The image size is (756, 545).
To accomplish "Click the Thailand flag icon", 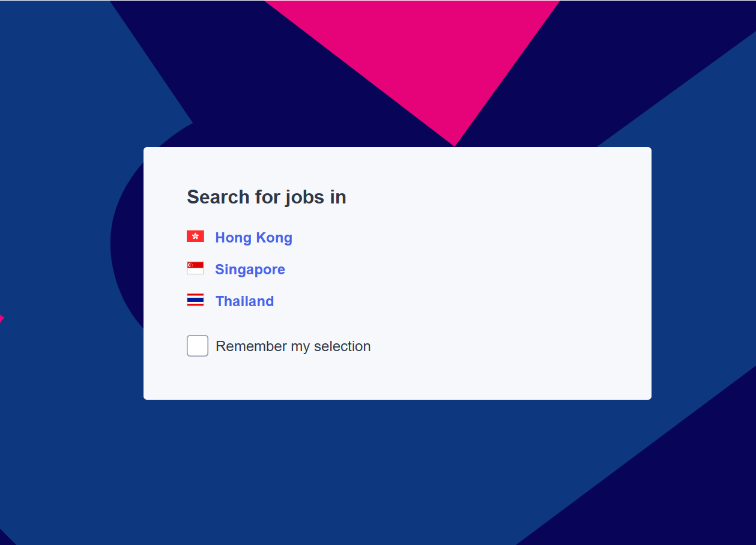I will click(195, 300).
